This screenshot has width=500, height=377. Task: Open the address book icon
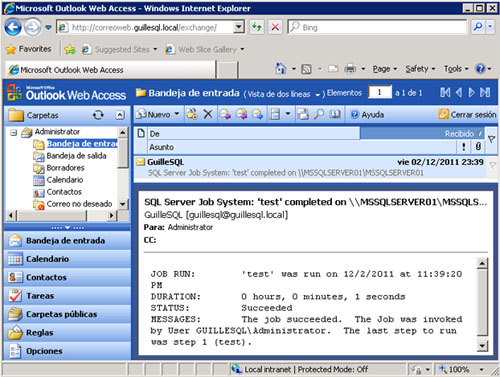pyautogui.click(x=335, y=114)
